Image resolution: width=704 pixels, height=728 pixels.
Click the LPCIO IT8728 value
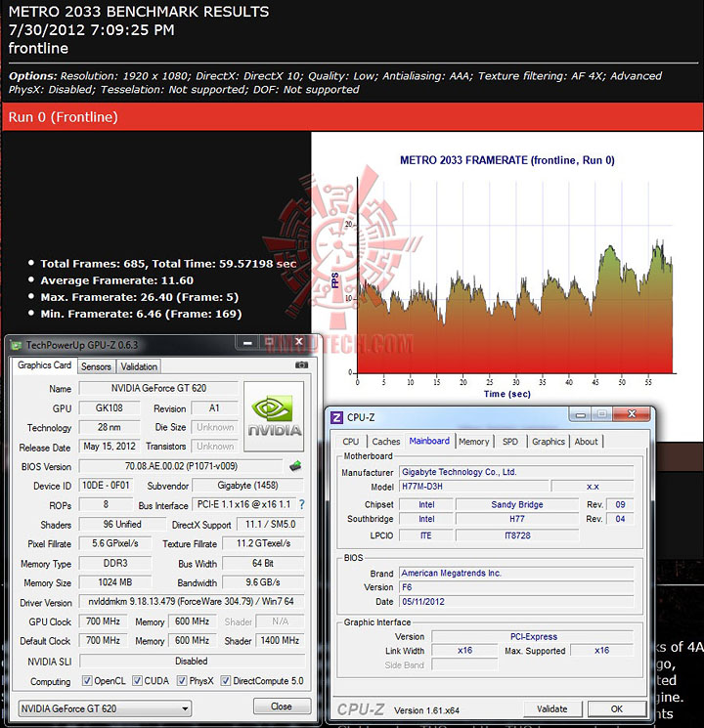517,535
